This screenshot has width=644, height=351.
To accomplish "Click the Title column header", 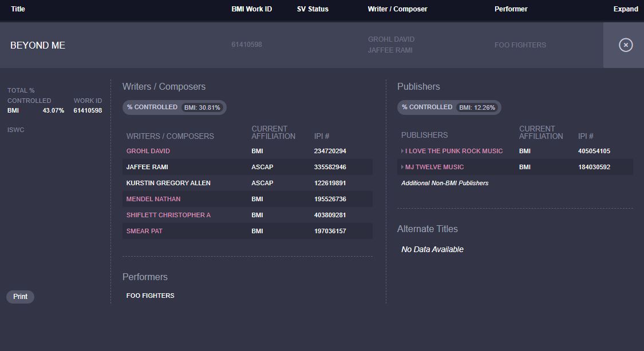I will pos(18,9).
